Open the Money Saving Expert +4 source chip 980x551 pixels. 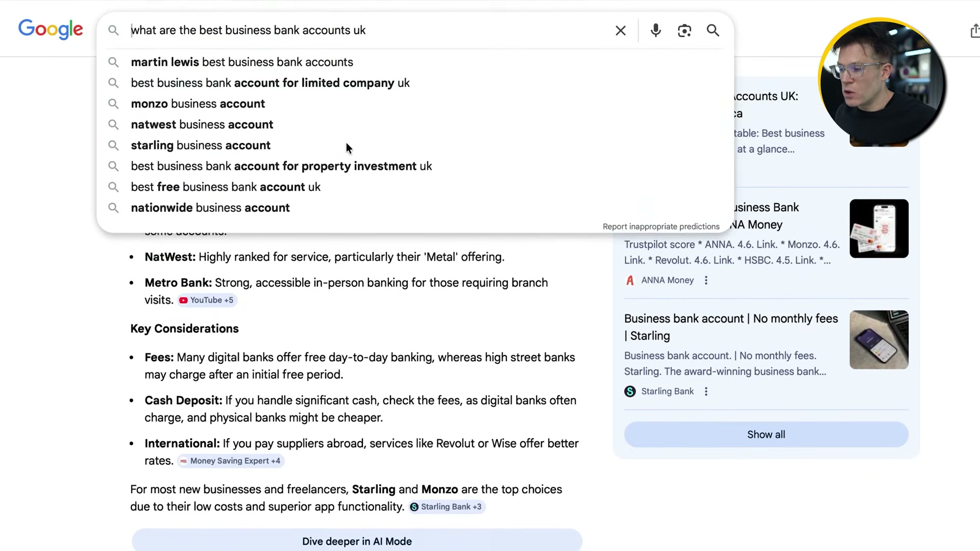(230, 461)
